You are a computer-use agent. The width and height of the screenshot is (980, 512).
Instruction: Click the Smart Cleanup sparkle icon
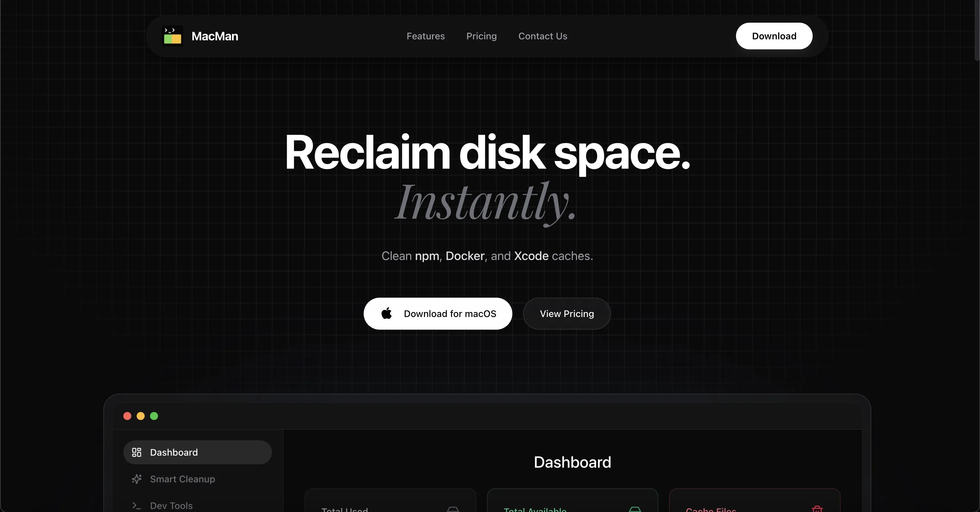tap(137, 479)
